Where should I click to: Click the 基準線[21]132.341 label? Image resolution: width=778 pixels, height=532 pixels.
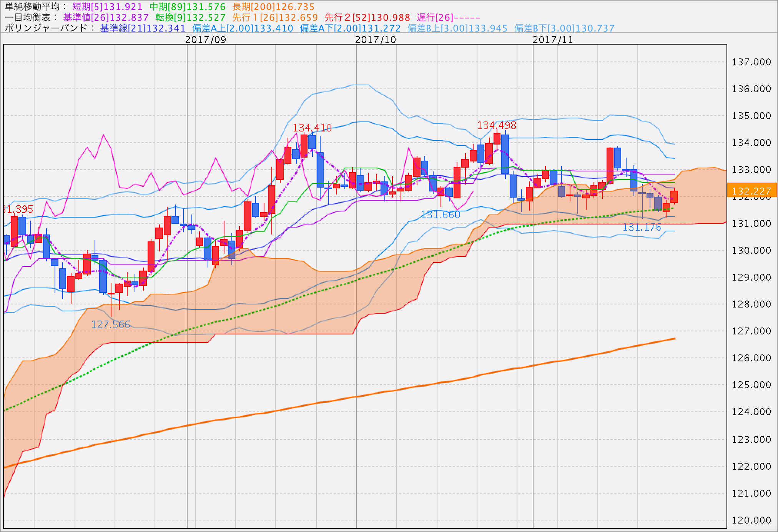point(143,28)
